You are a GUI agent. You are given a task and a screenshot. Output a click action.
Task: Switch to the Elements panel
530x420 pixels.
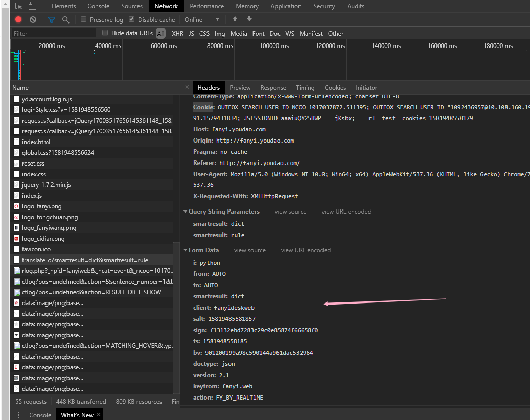pos(63,6)
